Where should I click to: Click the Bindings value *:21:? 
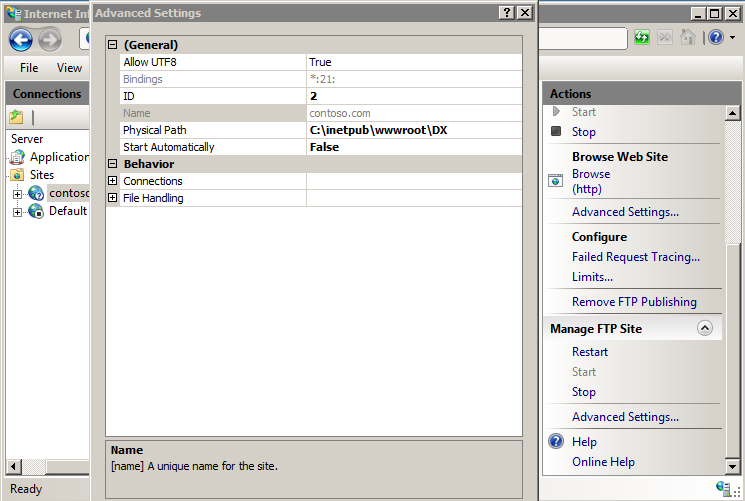[x=322, y=79]
